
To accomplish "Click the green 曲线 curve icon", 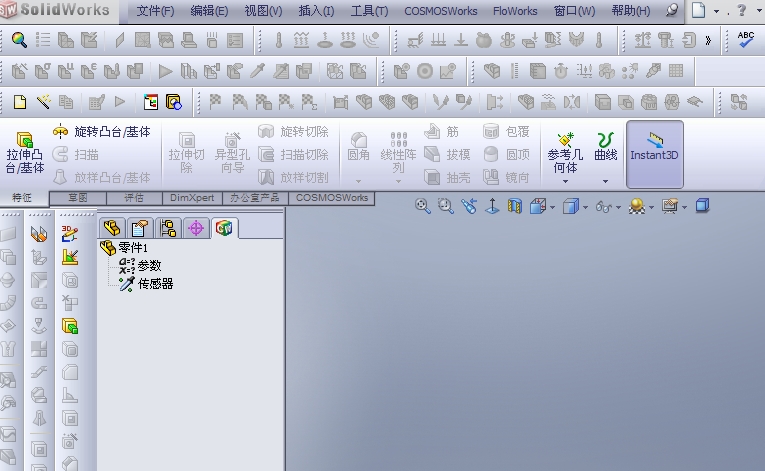I will pyautogui.click(x=605, y=140).
